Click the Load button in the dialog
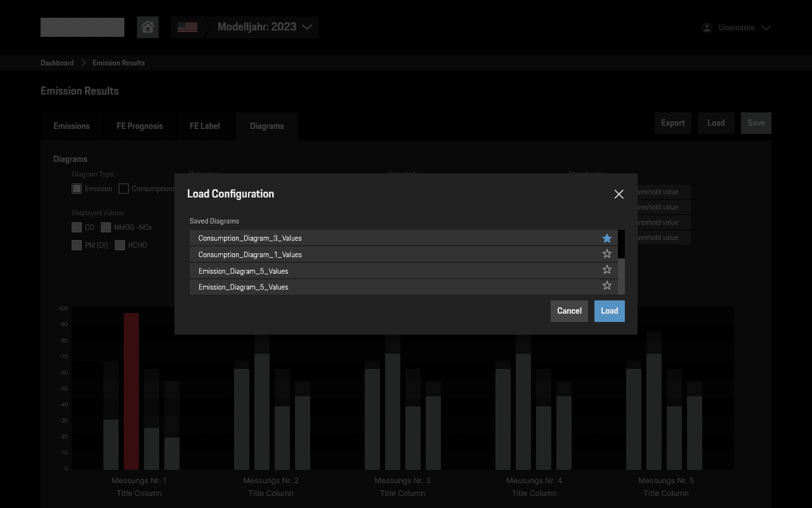The width and height of the screenshot is (812, 508). point(609,311)
